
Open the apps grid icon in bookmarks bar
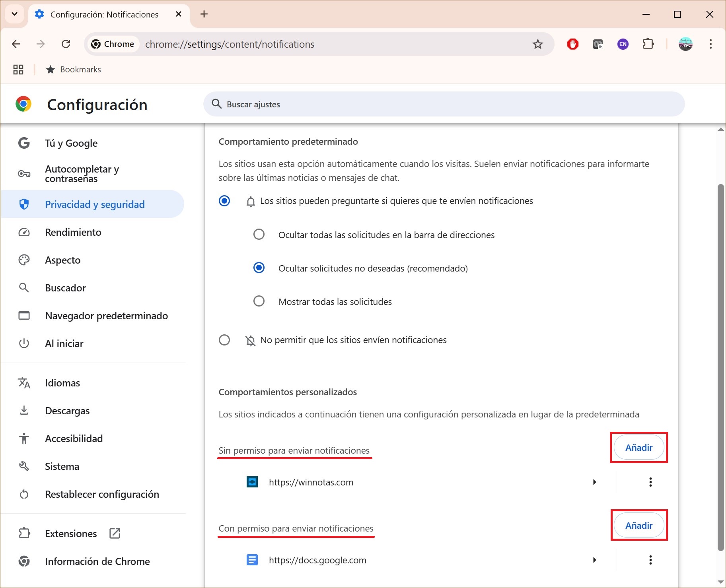[x=18, y=70]
